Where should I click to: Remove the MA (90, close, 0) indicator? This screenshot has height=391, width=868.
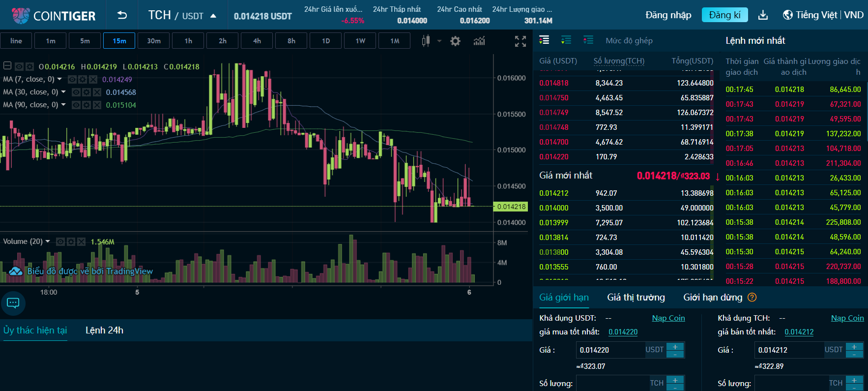tap(97, 105)
